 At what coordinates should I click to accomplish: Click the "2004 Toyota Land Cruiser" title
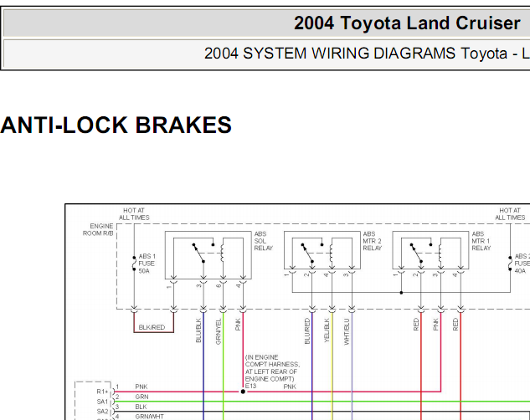coord(407,23)
